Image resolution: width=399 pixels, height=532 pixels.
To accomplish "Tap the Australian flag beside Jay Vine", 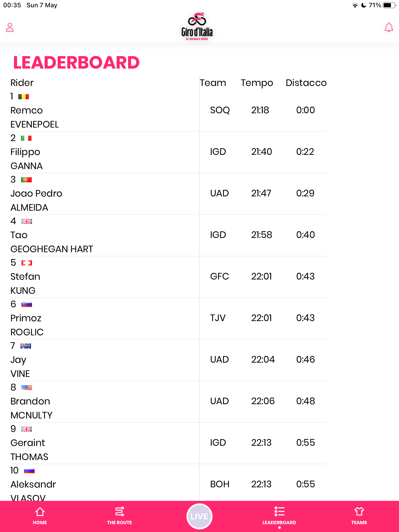I will pyautogui.click(x=26, y=346).
